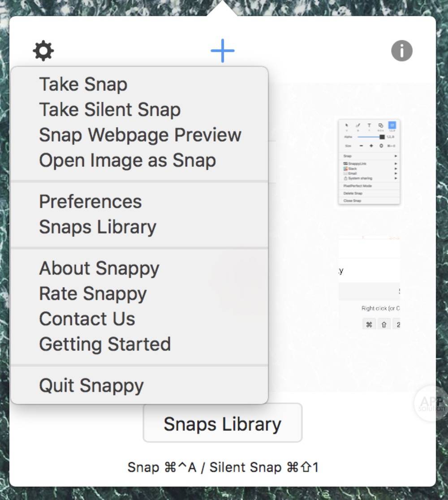Click the highlighted blue menu icon in the preview

[392, 125]
